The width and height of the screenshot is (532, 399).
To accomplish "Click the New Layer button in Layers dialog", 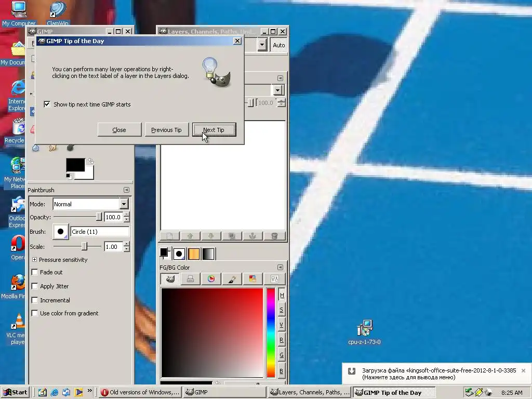I will pyautogui.click(x=170, y=236).
